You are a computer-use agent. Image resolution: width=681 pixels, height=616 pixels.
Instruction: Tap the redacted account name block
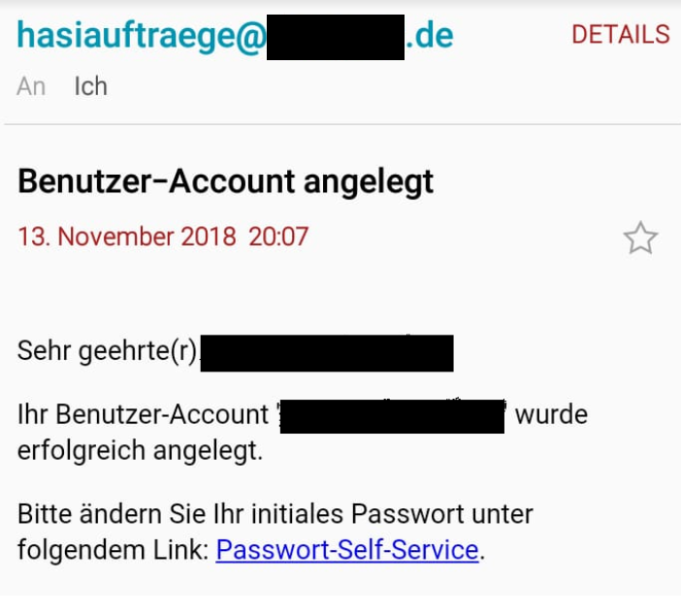click(392, 416)
